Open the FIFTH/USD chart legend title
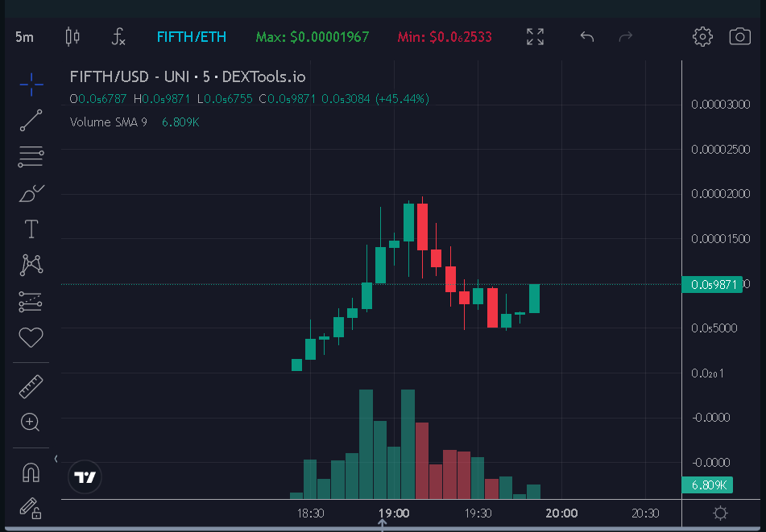 click(x=185, y=77)
